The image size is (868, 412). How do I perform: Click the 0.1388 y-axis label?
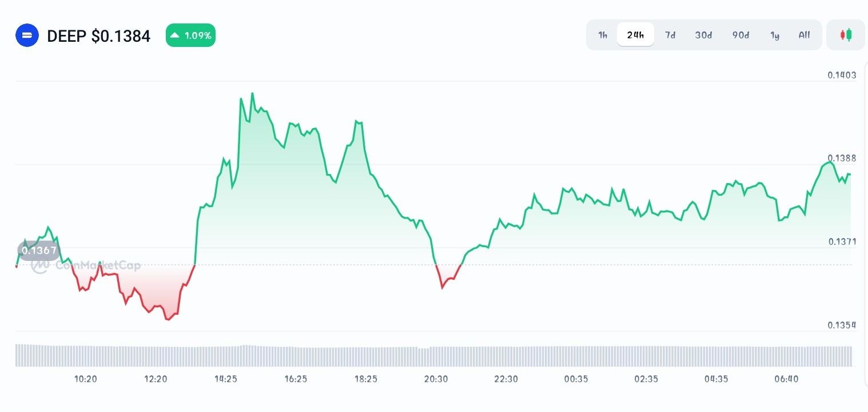pos(842,158)
